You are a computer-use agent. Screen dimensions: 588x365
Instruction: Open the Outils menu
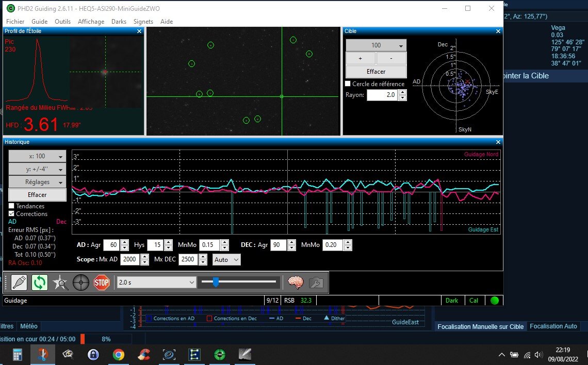62,22
